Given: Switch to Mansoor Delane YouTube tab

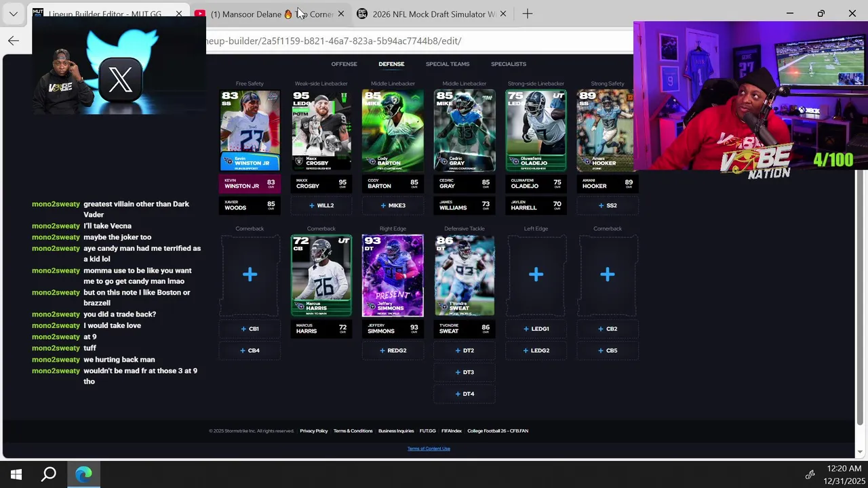Looking at the screenshot, I should 271,14.
